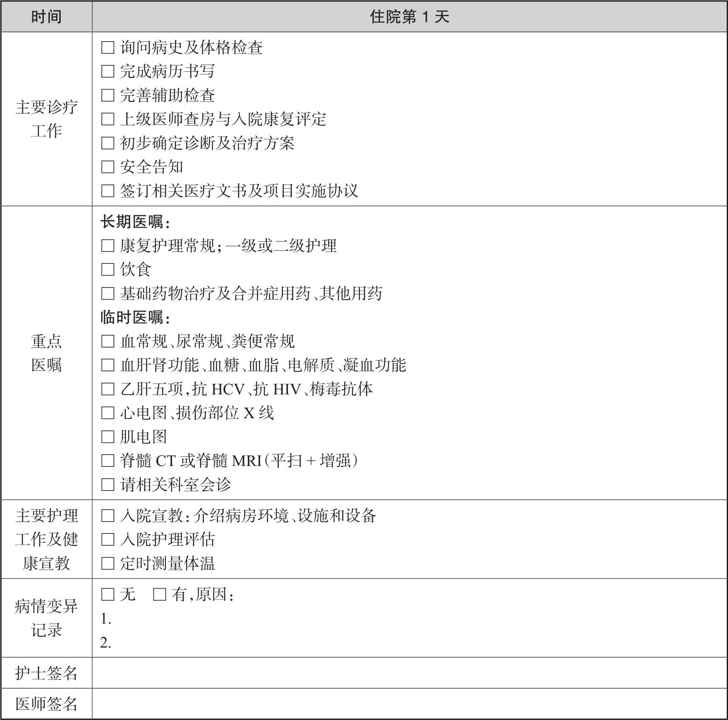Click the 医师签名 signature field
The height and width of the screenshot is (720, 728).
click(x=409, y=704)
